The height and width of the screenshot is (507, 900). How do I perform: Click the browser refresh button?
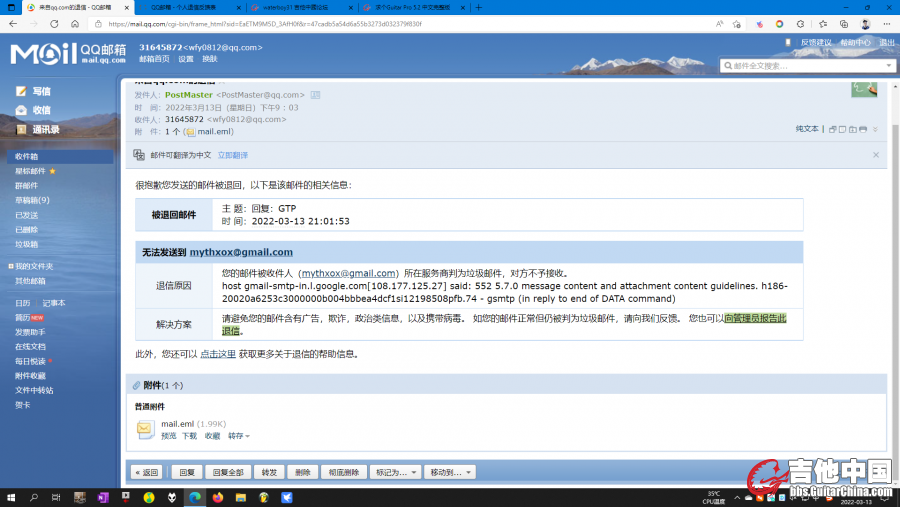coord(54,24)
